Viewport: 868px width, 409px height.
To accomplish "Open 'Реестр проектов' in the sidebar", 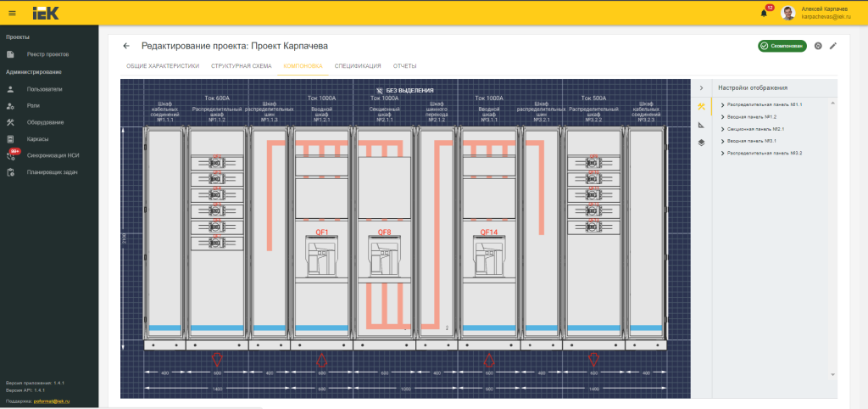I will [x=47, y=54].
